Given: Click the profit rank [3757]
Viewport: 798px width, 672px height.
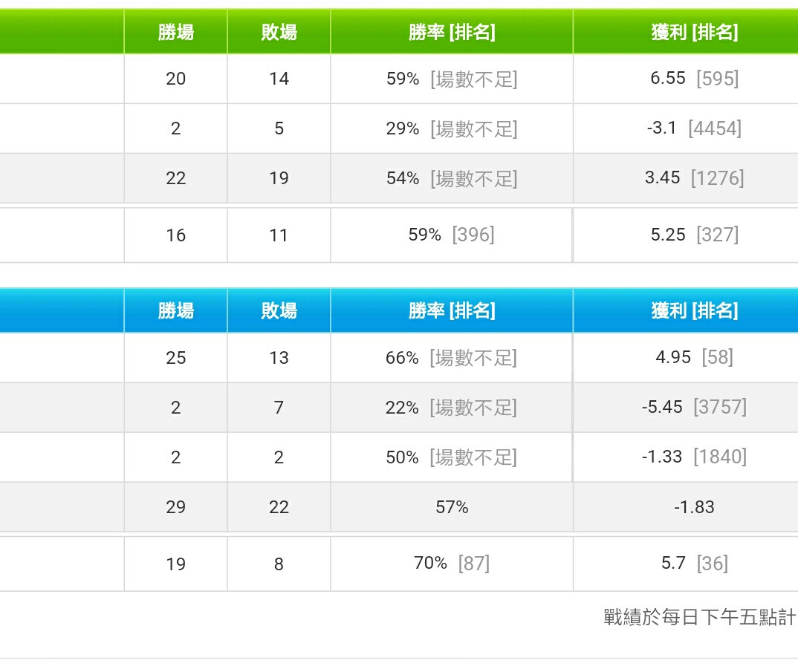Looking at the screenshot, I should (720, 407).
